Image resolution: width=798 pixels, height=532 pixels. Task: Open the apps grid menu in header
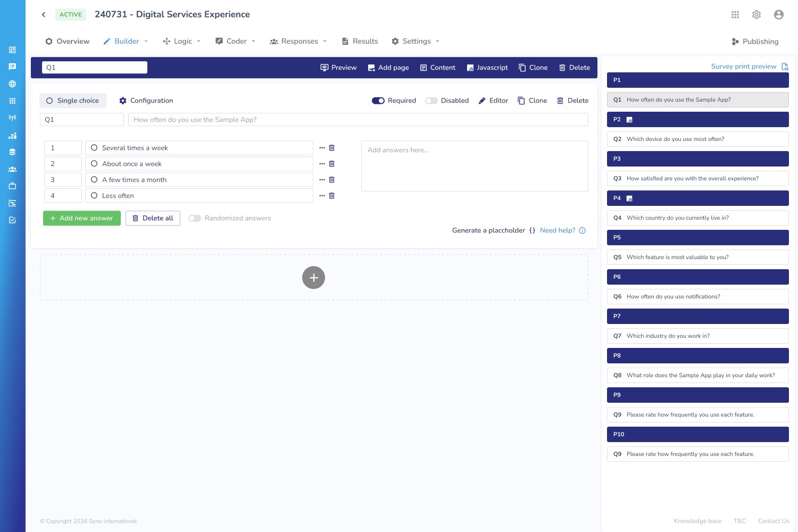click(735, 15)
